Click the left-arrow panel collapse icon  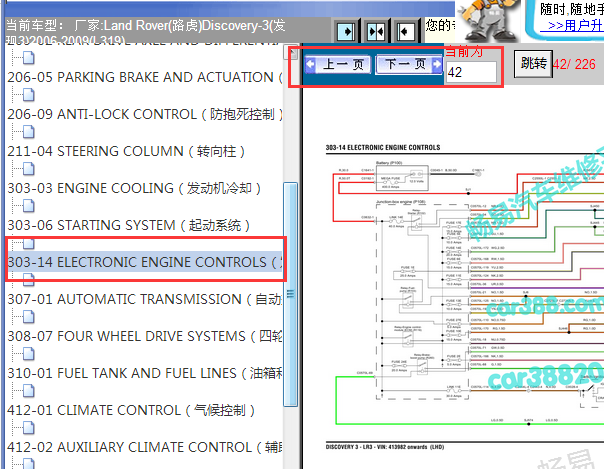tap(406, 31)
